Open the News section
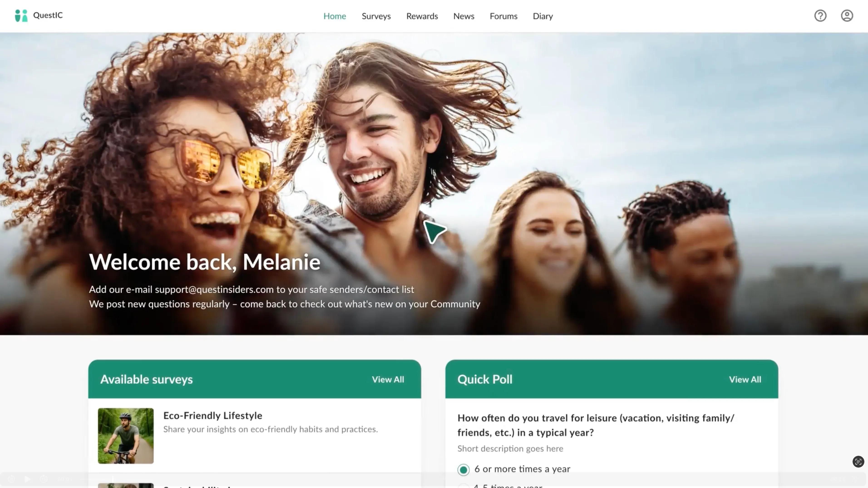The width and height of the screenshot is (868, 488). (x=464, y=16)
